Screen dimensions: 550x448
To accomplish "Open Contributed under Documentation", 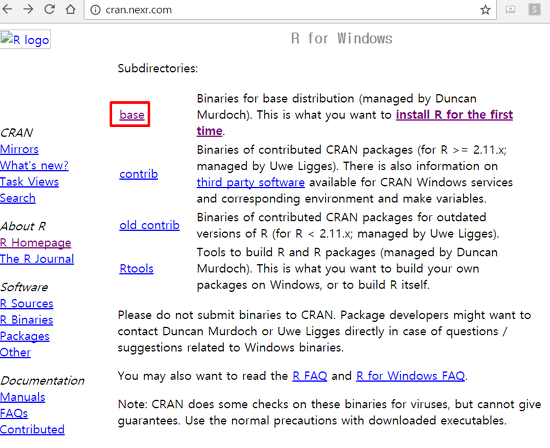I will (32, 430).
